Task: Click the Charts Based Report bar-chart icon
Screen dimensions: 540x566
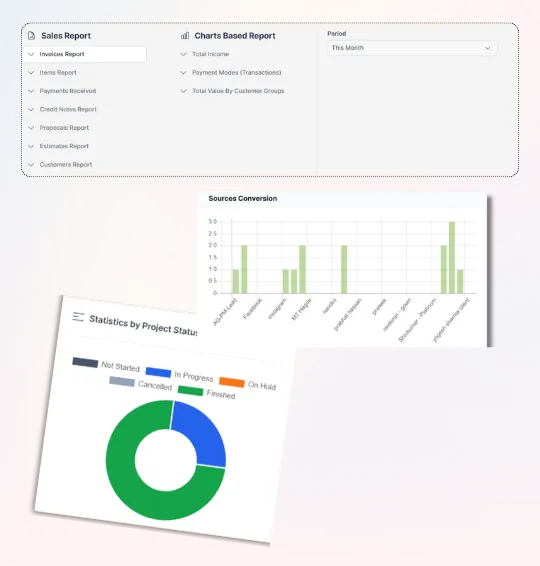Action: click(185, 36)
